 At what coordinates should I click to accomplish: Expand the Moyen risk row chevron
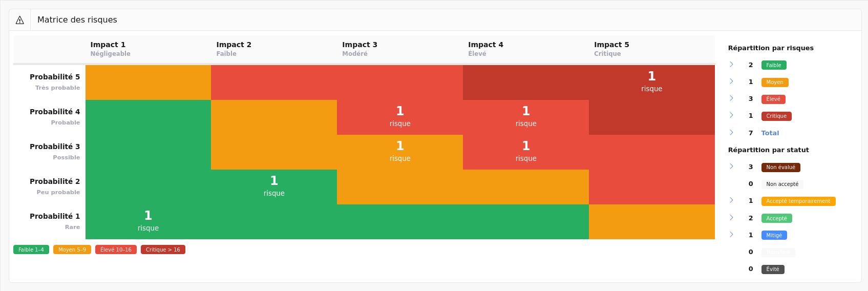[x=731, y=81]
